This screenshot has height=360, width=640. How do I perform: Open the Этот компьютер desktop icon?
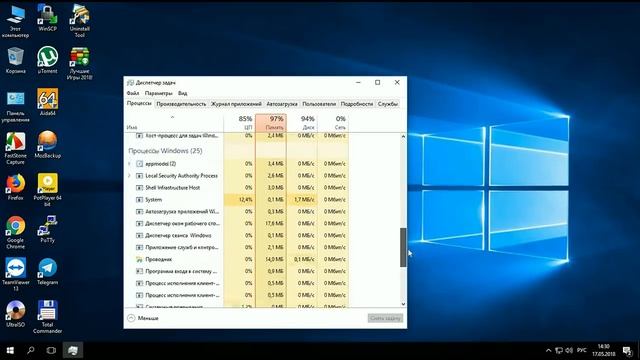(x=16, y=21)
